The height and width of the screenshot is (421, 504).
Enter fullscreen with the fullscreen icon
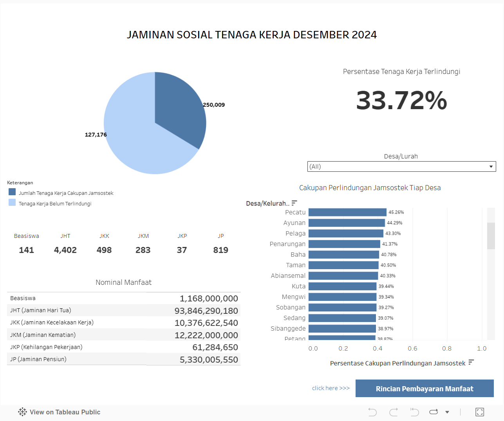coord(480,412)
